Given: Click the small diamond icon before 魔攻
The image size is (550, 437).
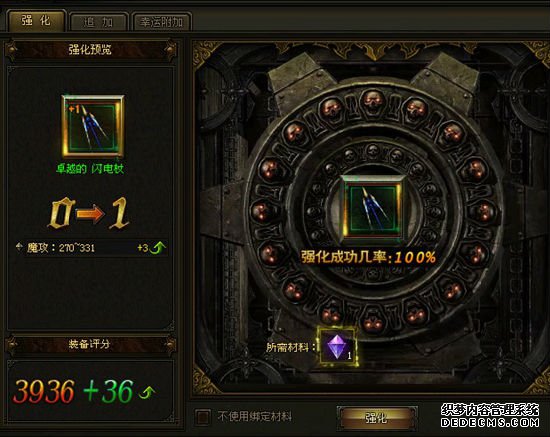Looking at the screenshot, I should (x=19, y=247).
